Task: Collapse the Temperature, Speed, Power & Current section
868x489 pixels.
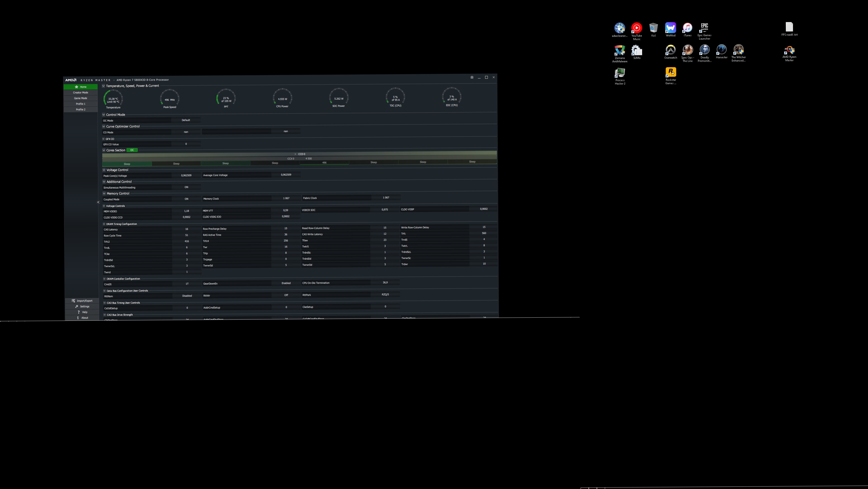Action: point(103,86)
